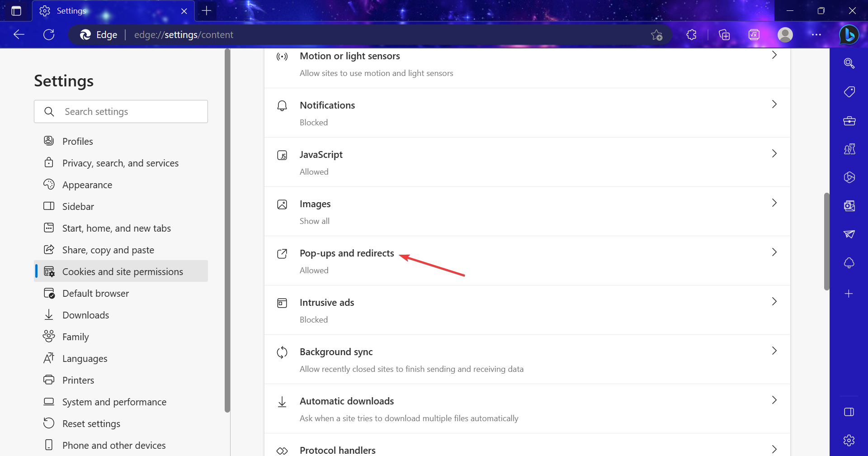Customize the sidebar with the plus icon
The image size is (868, 456).
(x=849, y=293)
